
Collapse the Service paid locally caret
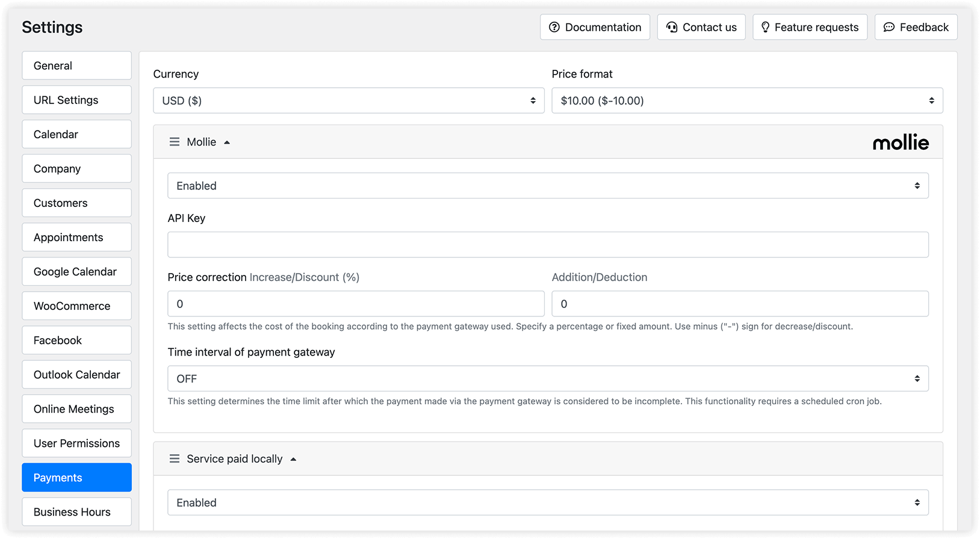click(x=293, y=460)
